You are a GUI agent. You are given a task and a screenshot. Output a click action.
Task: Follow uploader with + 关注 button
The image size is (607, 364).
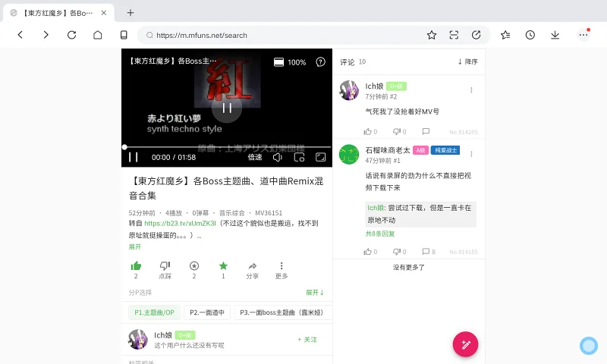(307, 339)
